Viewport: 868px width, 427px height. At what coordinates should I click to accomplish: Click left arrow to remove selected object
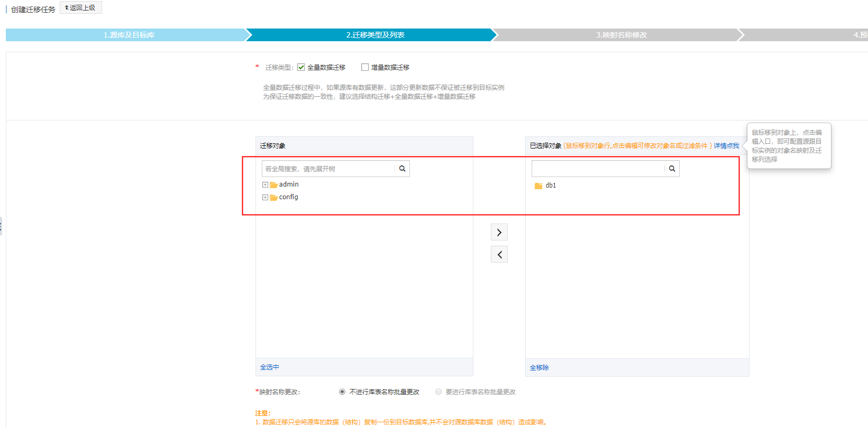pos(499,255)
